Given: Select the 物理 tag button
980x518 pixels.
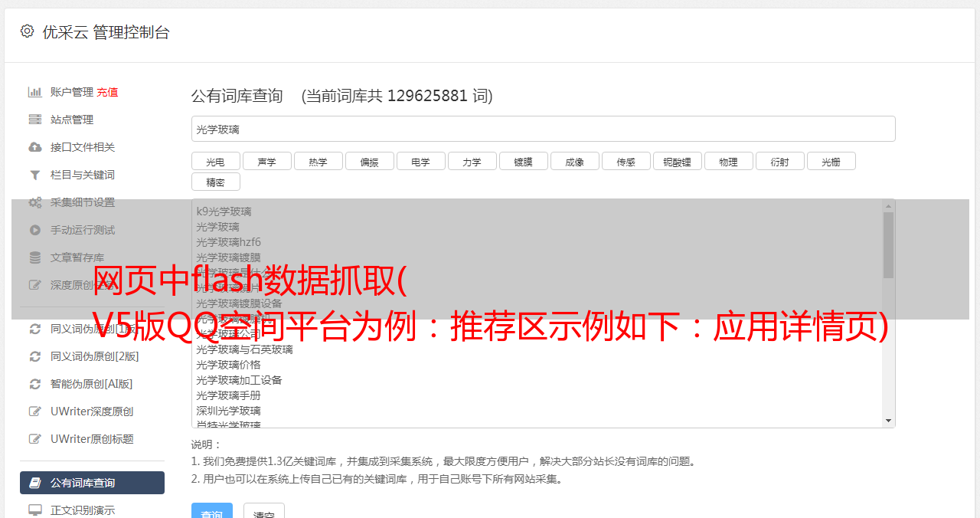Looking at the screenshot, I should pos(729,161).
